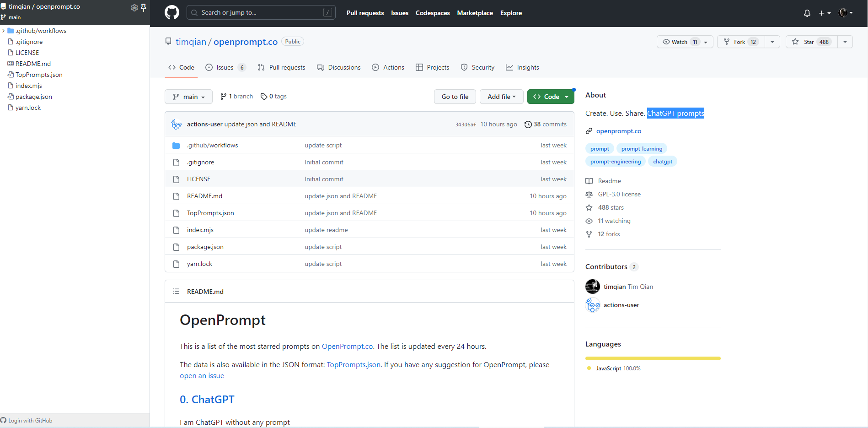The width and height of the screenshot is (868, 428).
Task: Switch to the Security tab
Action: click(477, 67)
